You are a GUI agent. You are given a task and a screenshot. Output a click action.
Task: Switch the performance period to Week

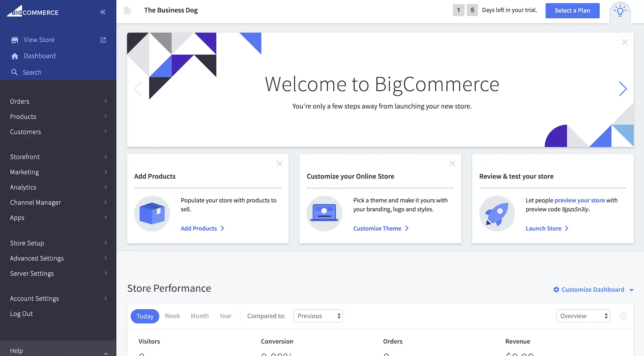tap(172, 316)
